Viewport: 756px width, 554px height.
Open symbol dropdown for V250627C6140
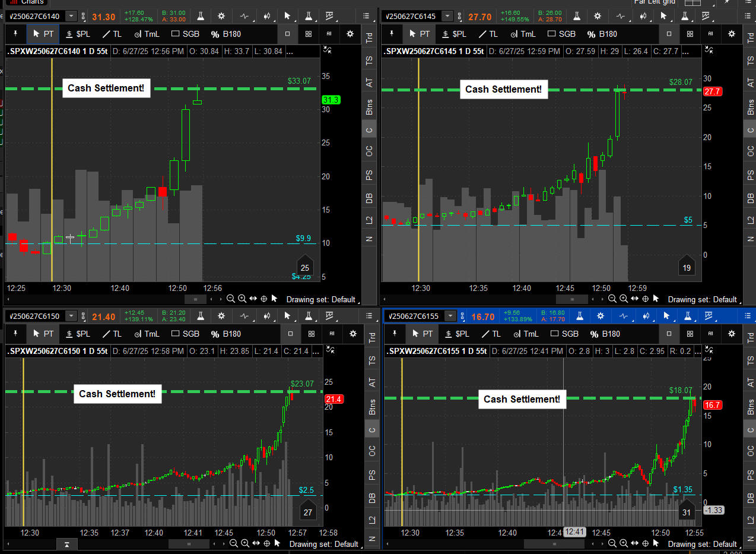click(x=71, y=16)
